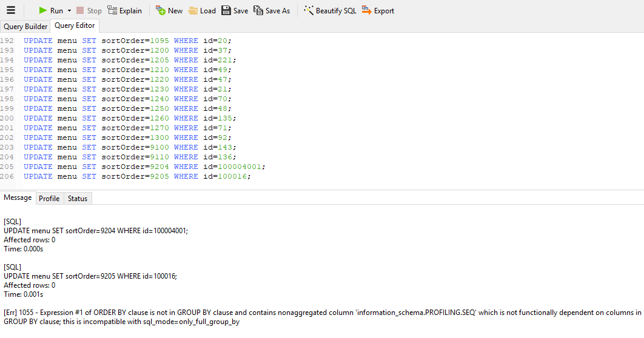The height and width of the screenshot is (338, 644).
Task: Switch to the Profile results tab
Action: coord(49,198)
